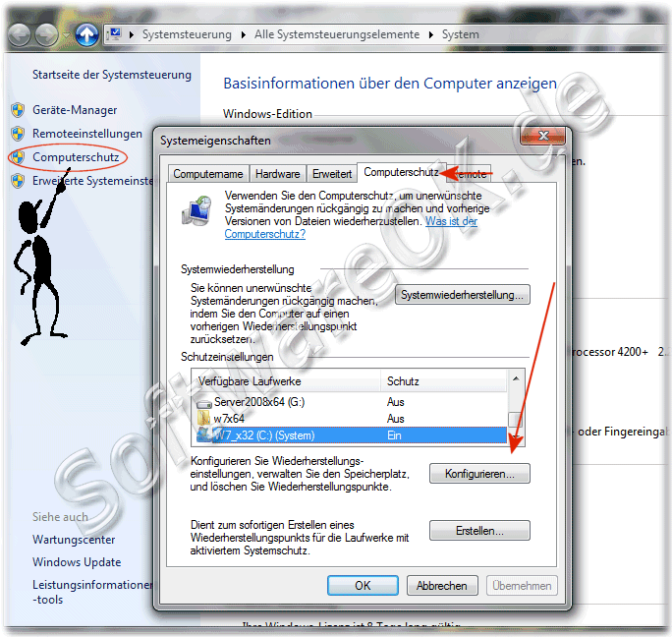Select the Computerschutz tab
This screenshot has height=637, width=672.
point(401,172)
